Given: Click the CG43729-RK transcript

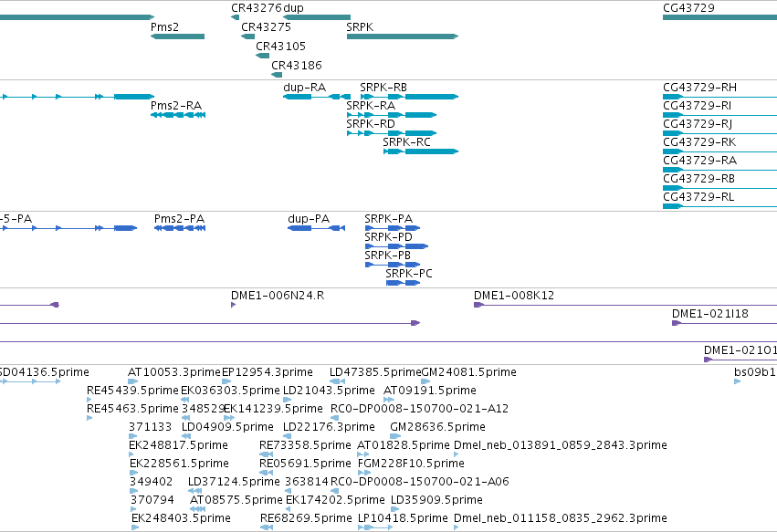Looking at the screenshot, I should click(720, 151).
